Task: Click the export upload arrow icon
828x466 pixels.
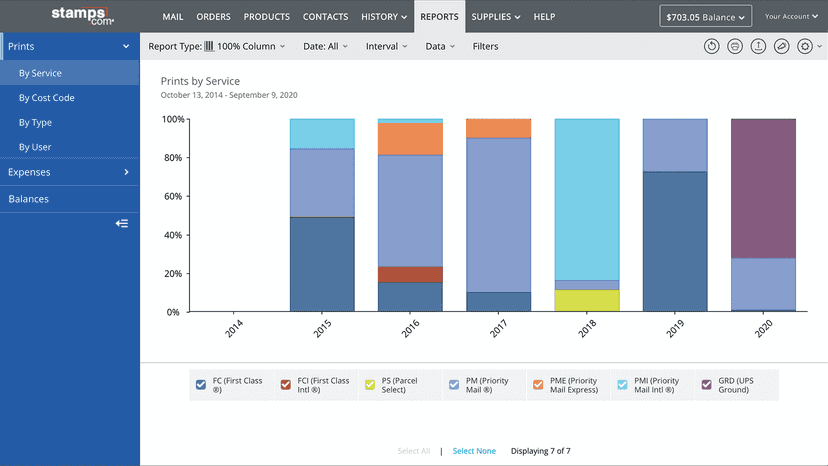Action: click(x=758, y=46)
